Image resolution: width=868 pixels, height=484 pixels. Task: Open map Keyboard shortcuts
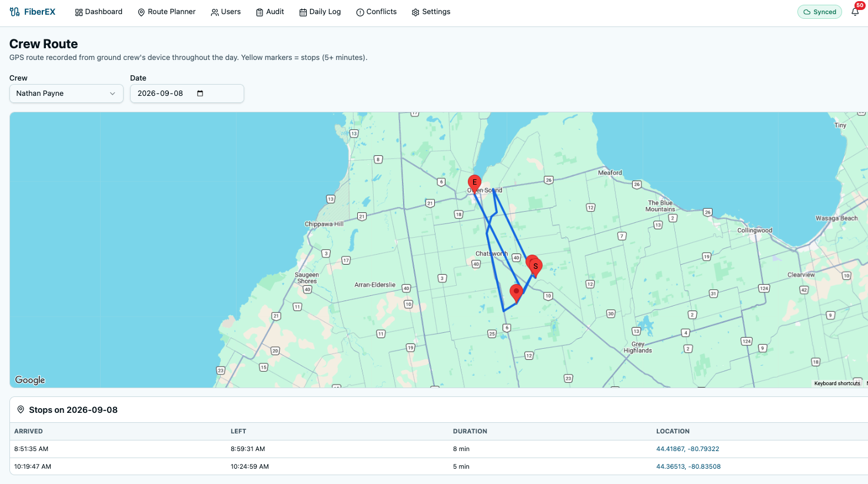tap(837, 383)
